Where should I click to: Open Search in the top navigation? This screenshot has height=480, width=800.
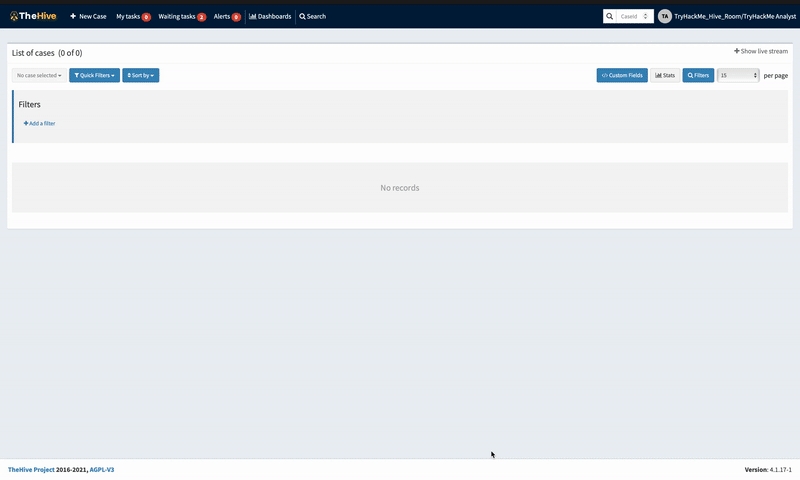[x=312, y=16]
